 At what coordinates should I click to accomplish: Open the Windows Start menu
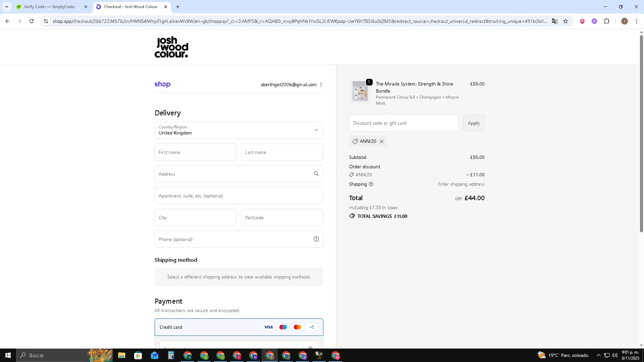tap(8, 355)
